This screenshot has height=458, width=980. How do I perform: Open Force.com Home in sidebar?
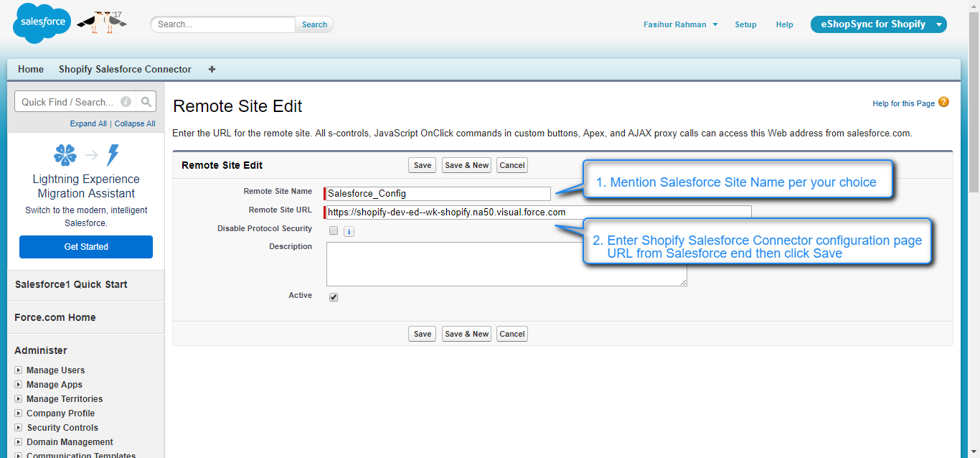[x=55, y=317]
